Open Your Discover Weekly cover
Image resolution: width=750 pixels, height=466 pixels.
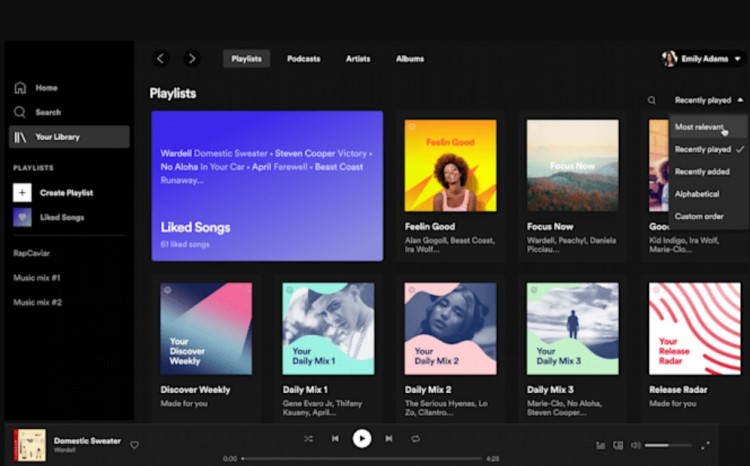point(206,329)
